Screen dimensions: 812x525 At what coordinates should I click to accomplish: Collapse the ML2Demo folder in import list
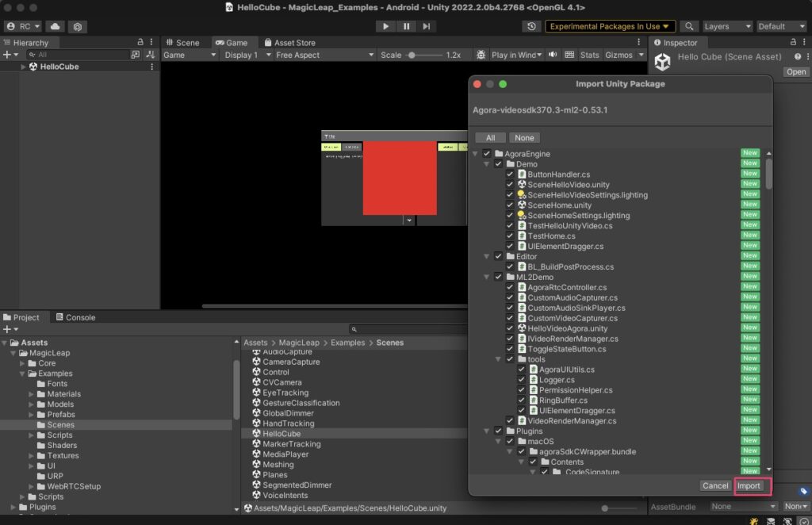(x=486, y=277)
